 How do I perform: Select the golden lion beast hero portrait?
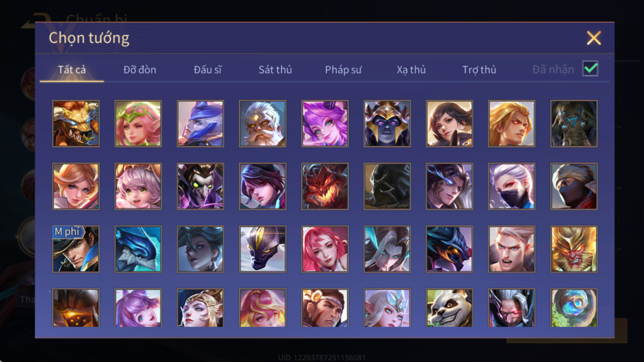pos(76,124)
